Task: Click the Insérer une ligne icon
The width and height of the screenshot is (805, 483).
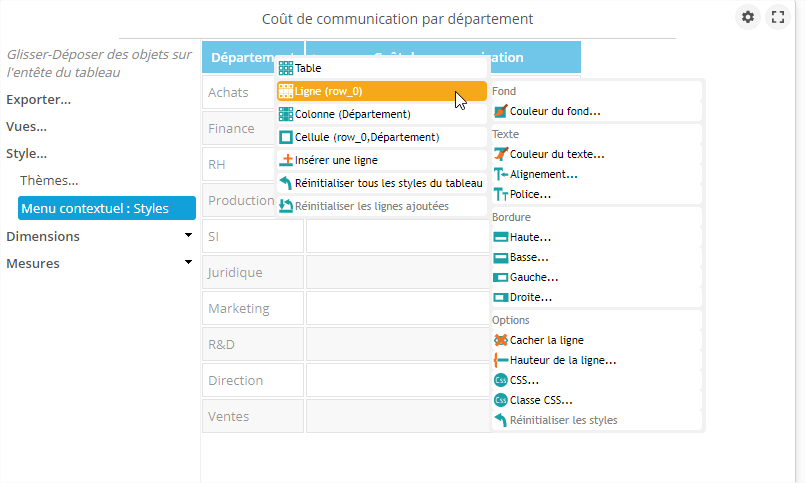Action: pos(286,160)
